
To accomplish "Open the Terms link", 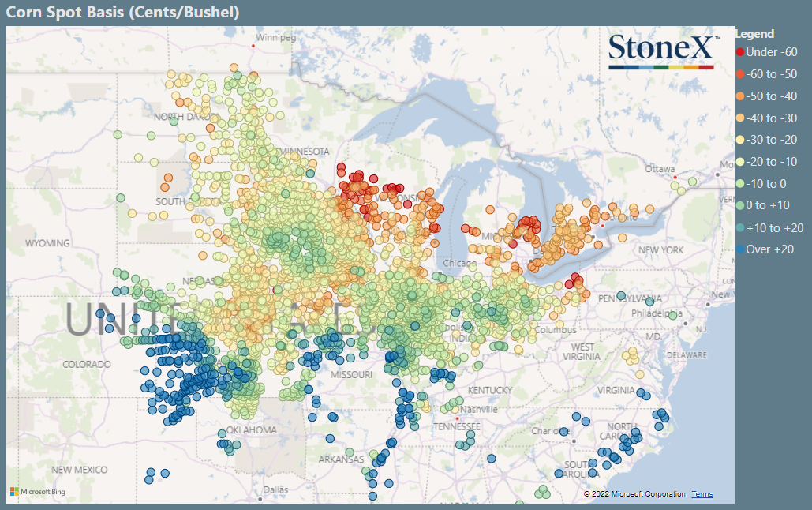I will coord(702,494).
